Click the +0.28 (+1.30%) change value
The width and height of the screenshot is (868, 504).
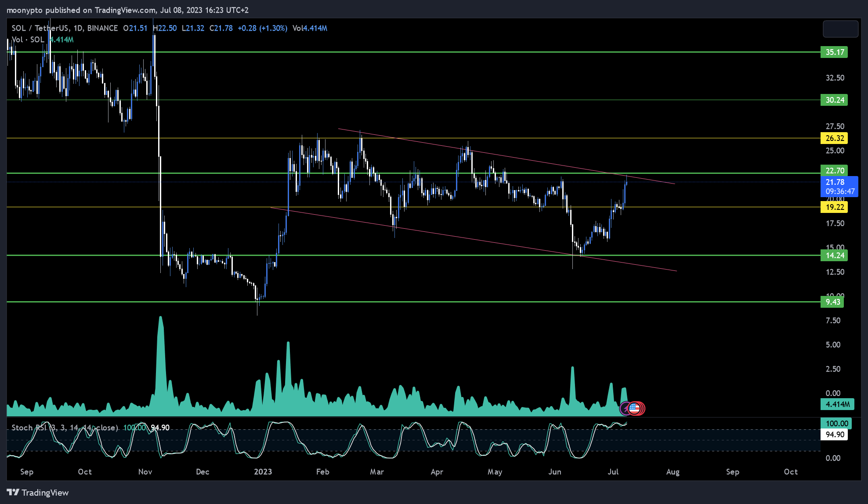click(263, 28)
